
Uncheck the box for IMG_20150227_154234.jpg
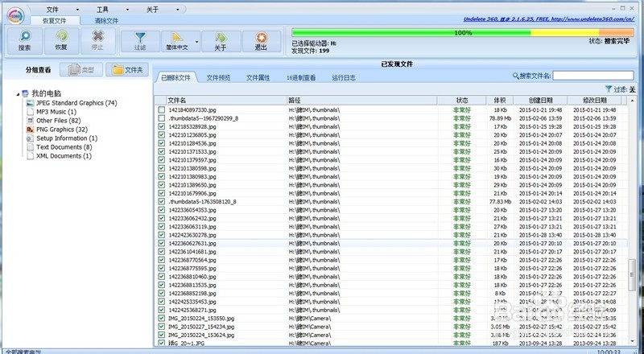(x=162, y=327)
